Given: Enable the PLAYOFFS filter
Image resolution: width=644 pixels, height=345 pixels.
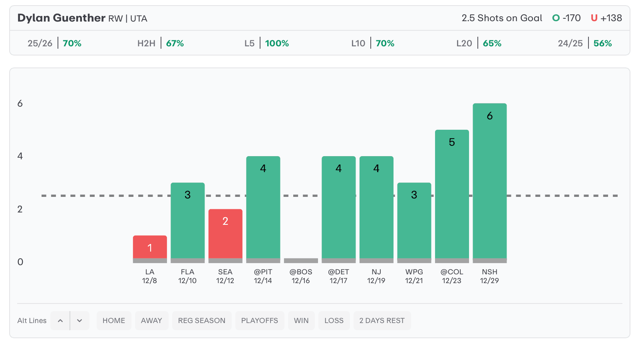Looking at the screenshot, I should click(x=260, y=321).
